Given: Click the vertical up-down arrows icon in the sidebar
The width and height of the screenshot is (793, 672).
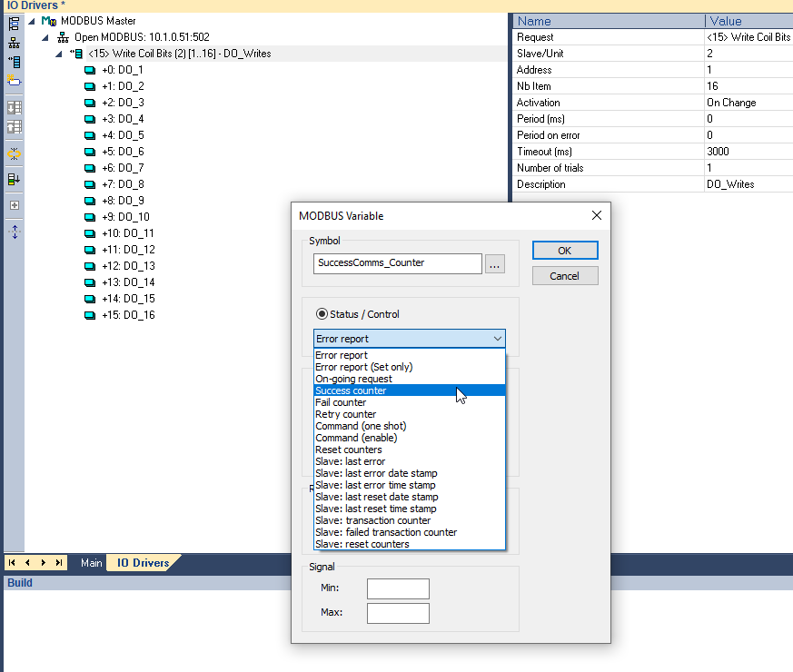Looking at the screenshot, I should click(x=15, y=232).
